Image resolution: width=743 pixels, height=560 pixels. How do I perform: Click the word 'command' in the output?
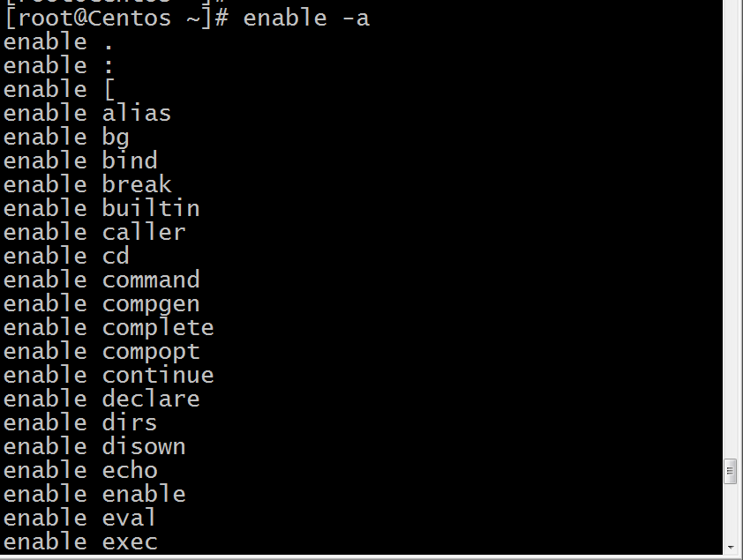tap(151, 280)
